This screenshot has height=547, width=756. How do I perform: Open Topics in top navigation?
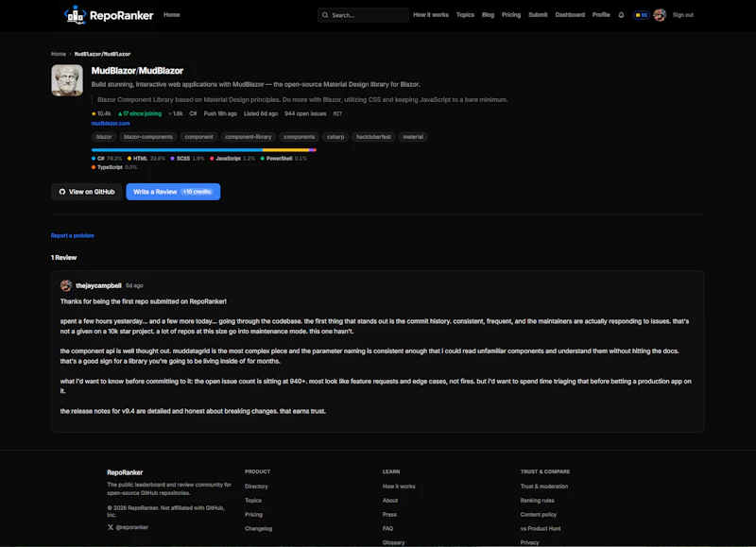tap(465, 15)
